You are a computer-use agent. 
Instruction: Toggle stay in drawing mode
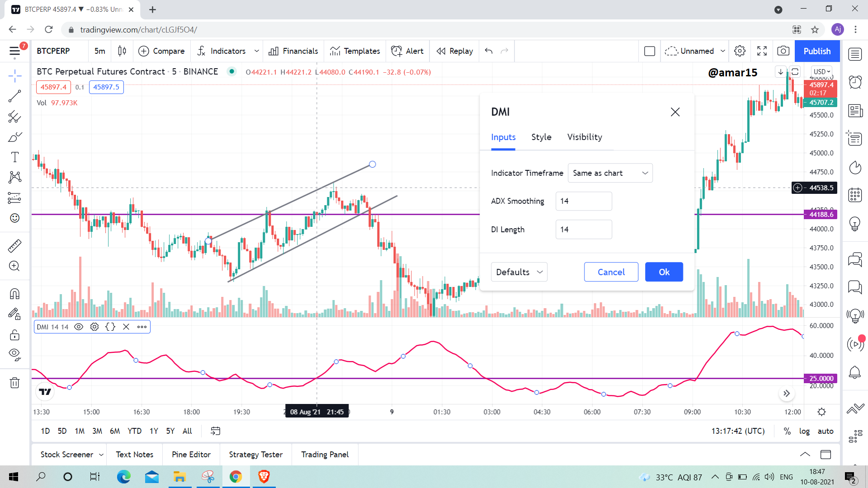(14, 314)
